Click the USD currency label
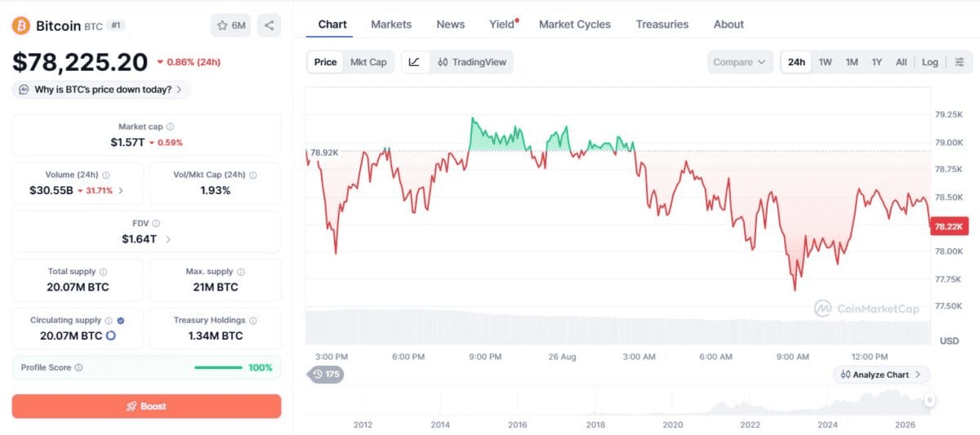Screen dimensions: 980x435 (x=949, y=340)
